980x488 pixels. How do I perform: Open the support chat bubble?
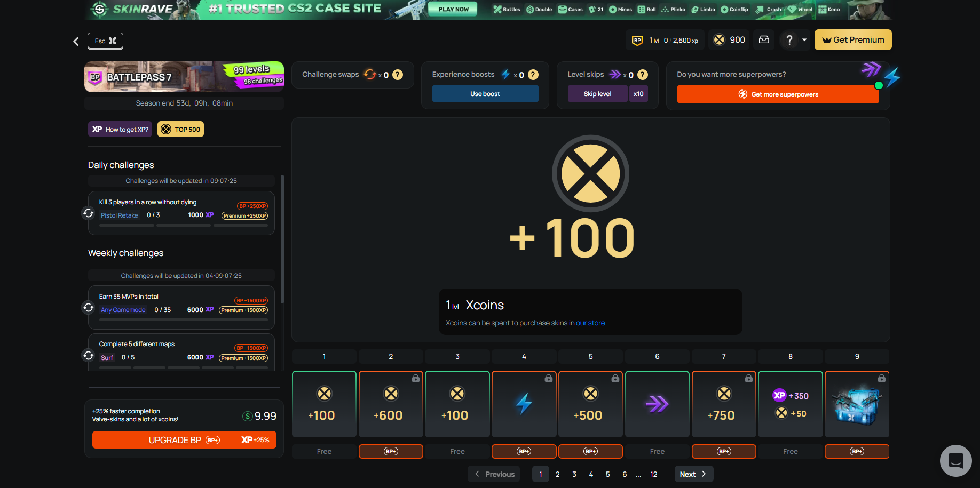(955, 460)
